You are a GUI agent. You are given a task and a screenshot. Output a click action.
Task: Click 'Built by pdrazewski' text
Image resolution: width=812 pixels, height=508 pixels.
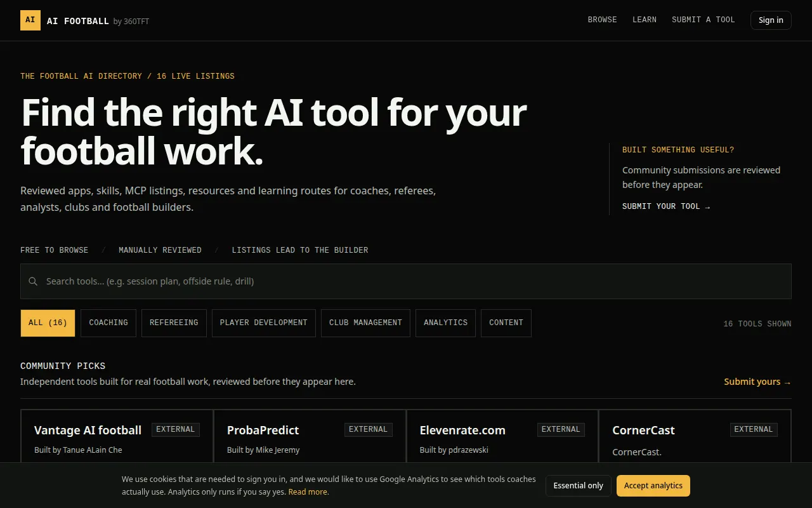tap(454, 450)
